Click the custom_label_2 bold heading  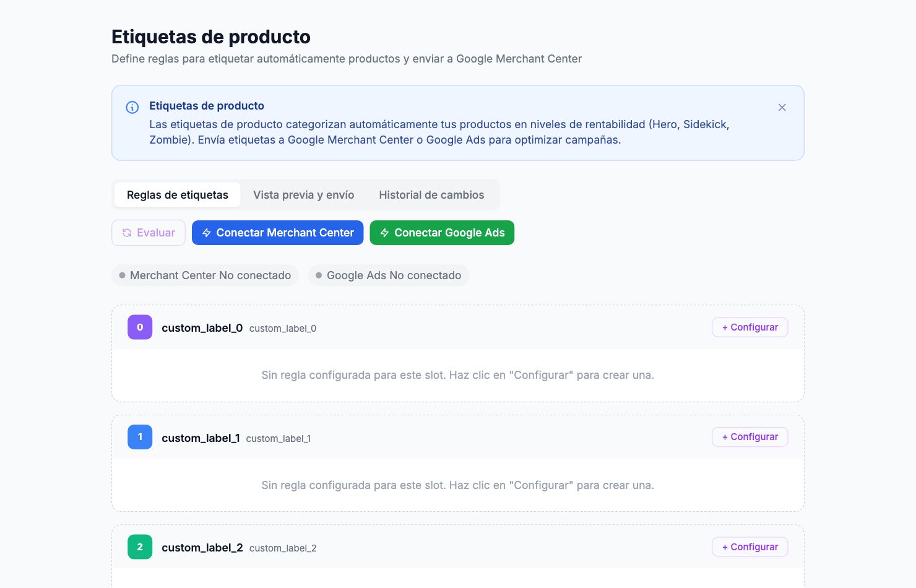pyautogui.click(x=202, y=548)
